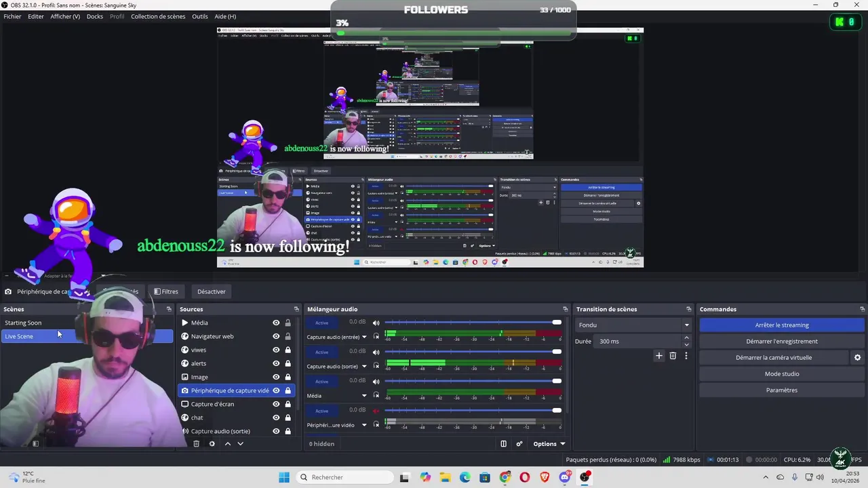Pop out the Scènes dock
Image resolution: width=868 pixels, height=488 pixels.
[x=169, y=309]
